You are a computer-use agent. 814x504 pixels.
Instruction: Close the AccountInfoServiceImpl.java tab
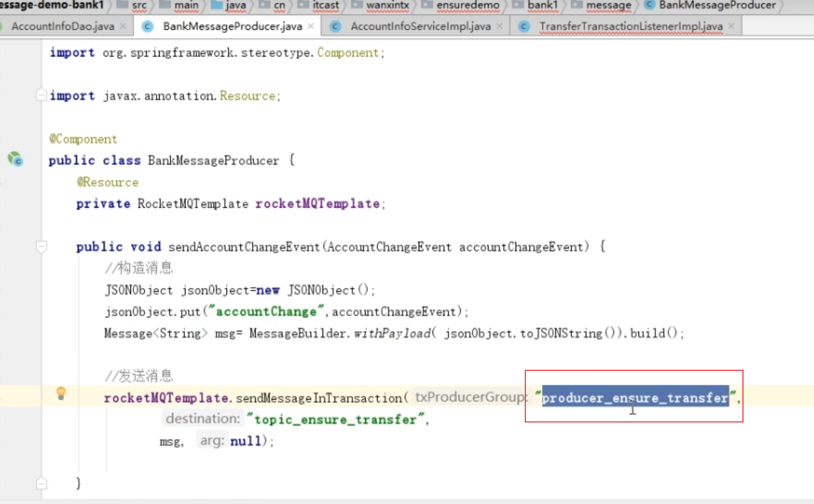499,26
